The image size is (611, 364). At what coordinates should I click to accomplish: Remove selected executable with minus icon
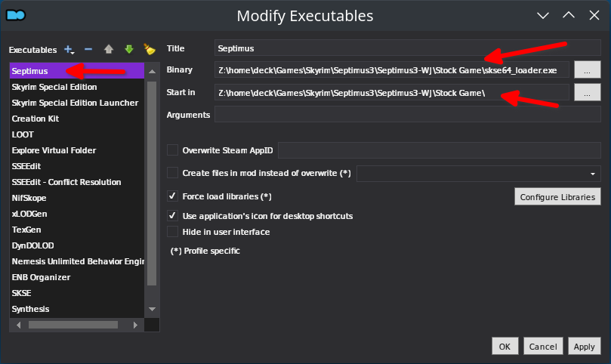(x=88, y=49)
